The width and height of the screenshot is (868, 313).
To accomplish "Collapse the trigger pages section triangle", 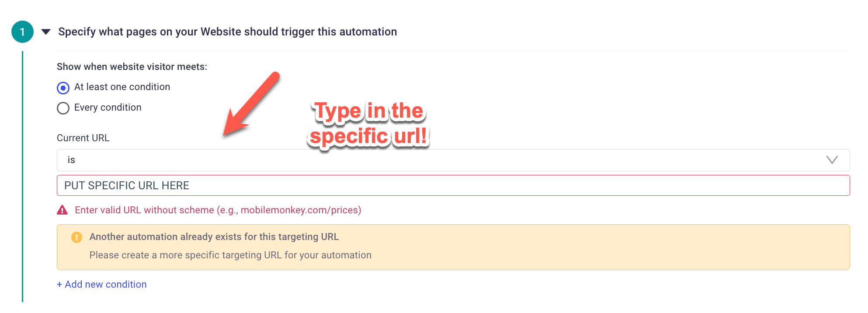I will click(46, 31).
